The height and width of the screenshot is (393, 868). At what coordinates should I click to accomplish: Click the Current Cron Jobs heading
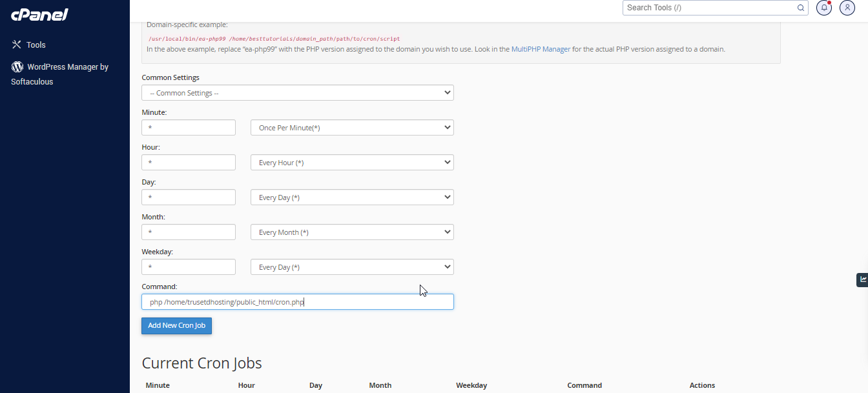pyautogui.click(x=201, y=363)
